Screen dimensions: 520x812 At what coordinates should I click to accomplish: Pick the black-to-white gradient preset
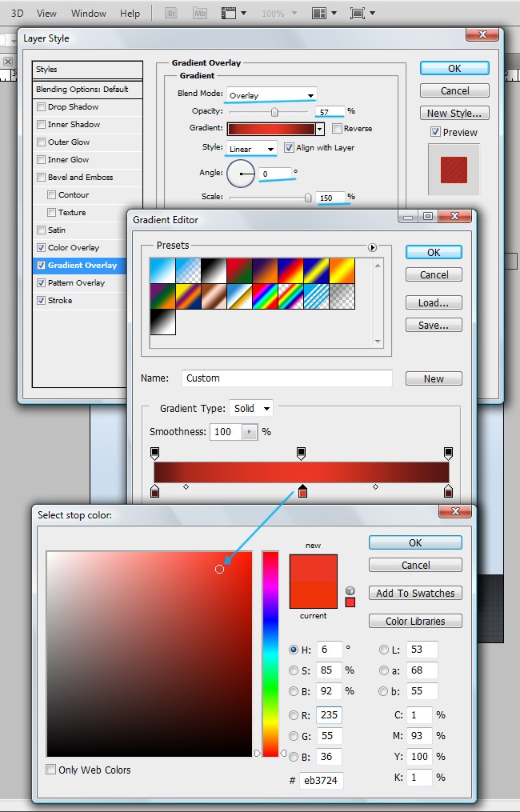point(162,322)
